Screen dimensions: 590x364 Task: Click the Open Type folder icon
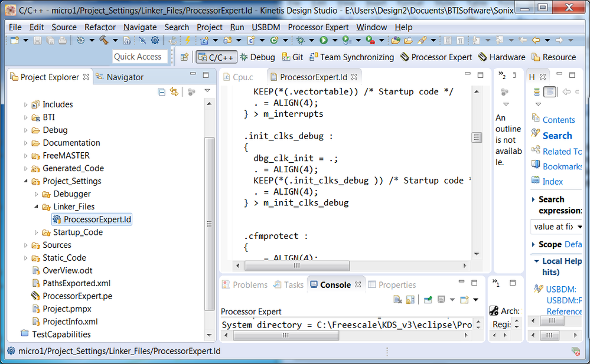396,40
